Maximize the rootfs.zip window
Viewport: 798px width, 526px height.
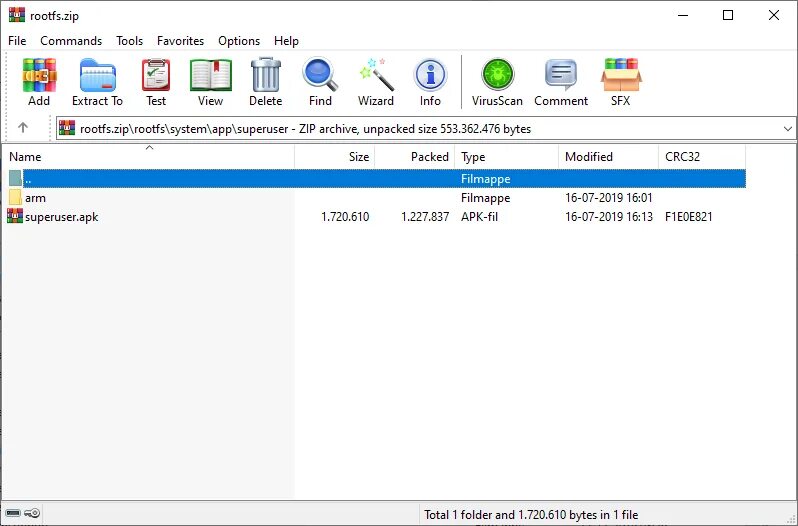click(x=728, y=15)
